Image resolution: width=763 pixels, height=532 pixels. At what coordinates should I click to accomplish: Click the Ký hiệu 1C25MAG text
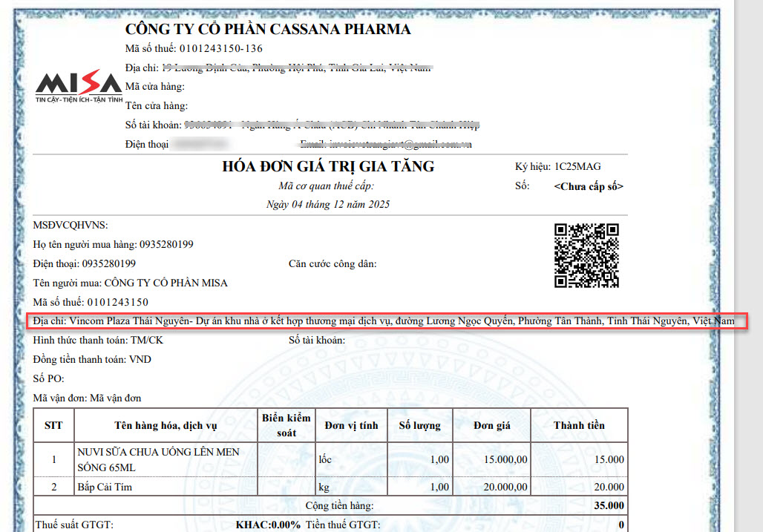(x=553, y=167)
